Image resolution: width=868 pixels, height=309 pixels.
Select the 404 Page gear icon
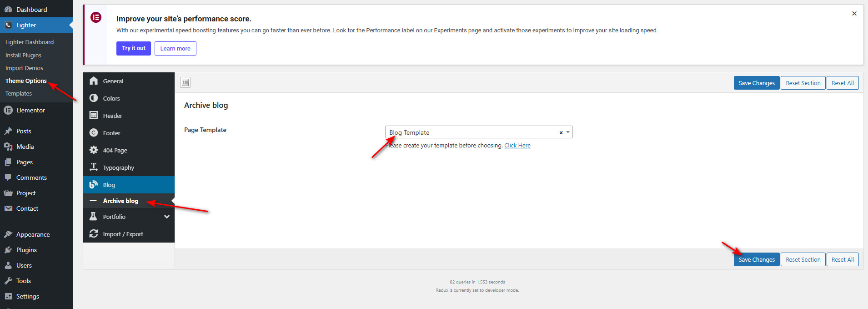pyautogui.click(x=94, y=150)
